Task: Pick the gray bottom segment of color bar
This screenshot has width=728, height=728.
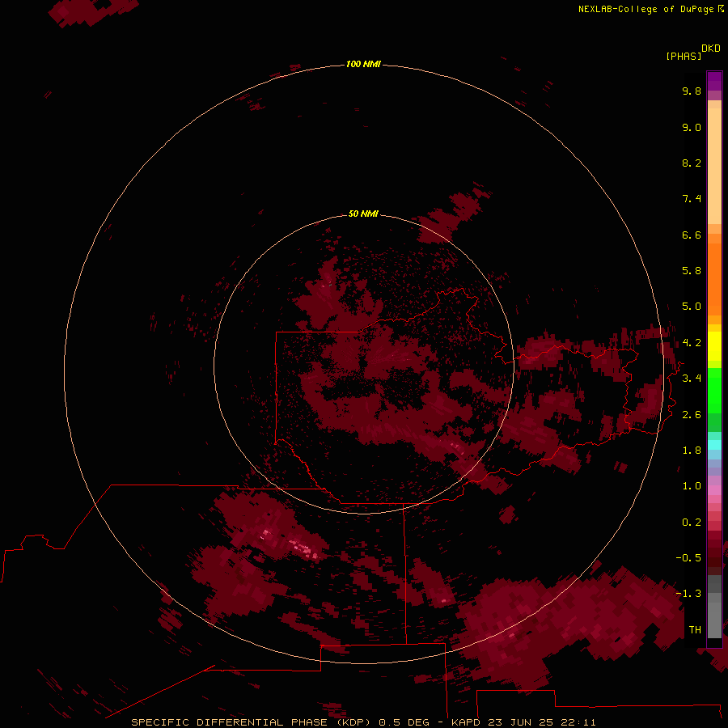Action: tap(714, 617)
